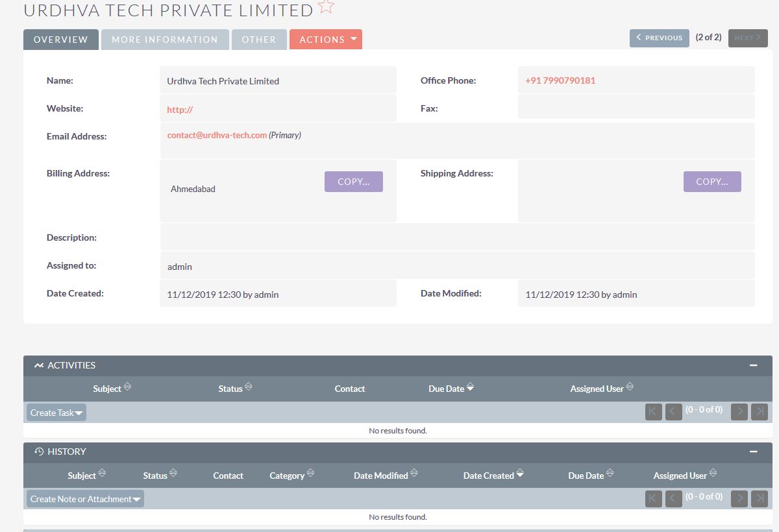
Task: Sort Activities by Due Date arrow icon
Action: coord(470,387)
